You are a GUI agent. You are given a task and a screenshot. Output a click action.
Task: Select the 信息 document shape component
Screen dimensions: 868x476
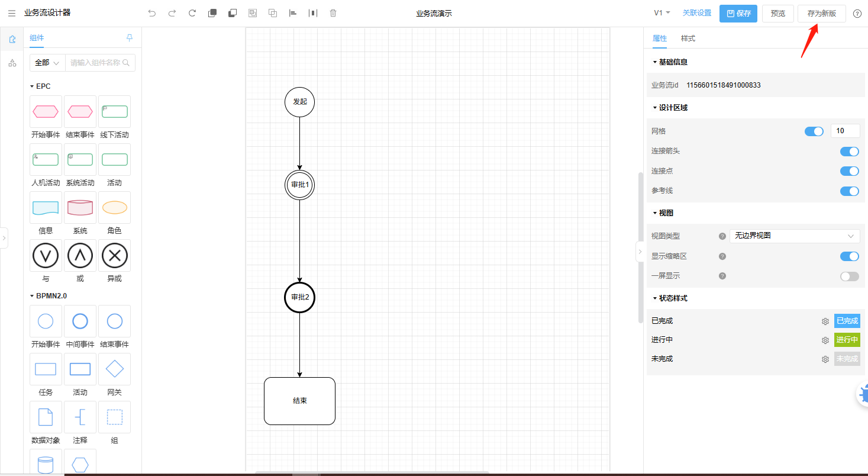tap(46, 207)
